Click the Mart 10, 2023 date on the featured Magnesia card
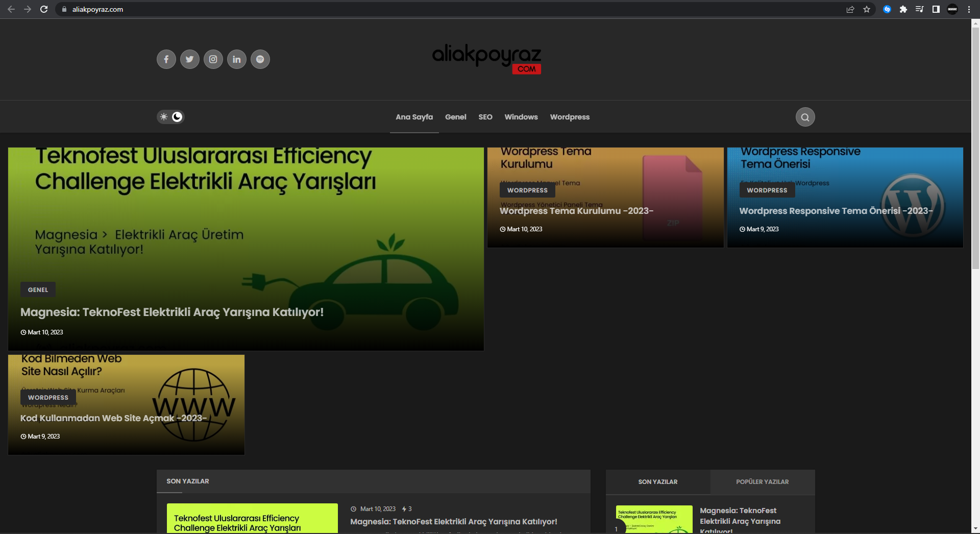This screenshot has width=980, height=534. click(42, 332)
